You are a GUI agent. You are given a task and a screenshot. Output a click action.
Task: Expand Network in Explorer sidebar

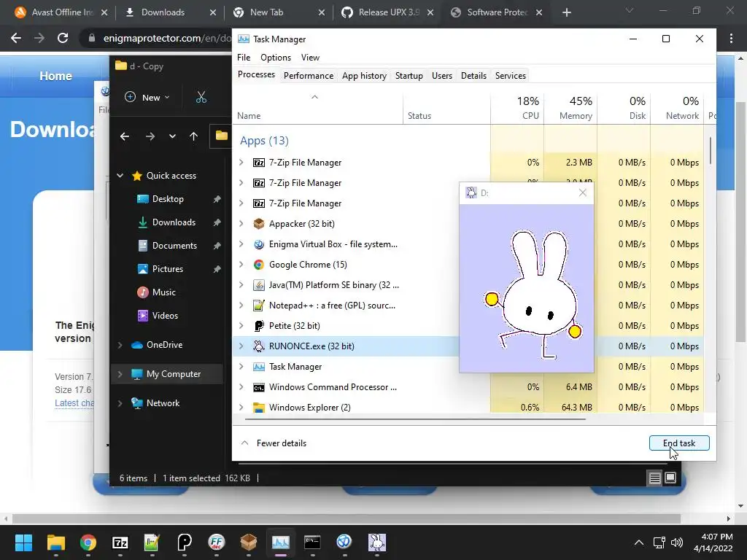click(x=120, y=403)
